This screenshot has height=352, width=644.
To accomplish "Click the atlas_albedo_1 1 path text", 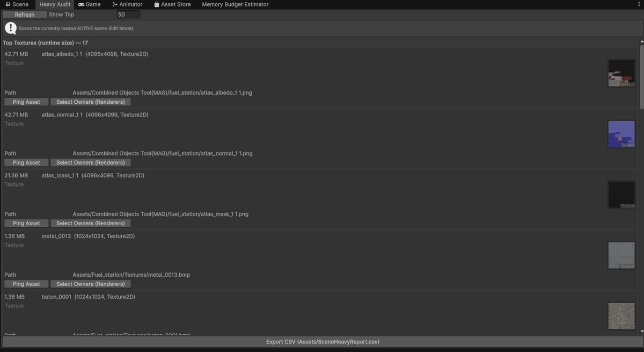I will click(163, 92).
